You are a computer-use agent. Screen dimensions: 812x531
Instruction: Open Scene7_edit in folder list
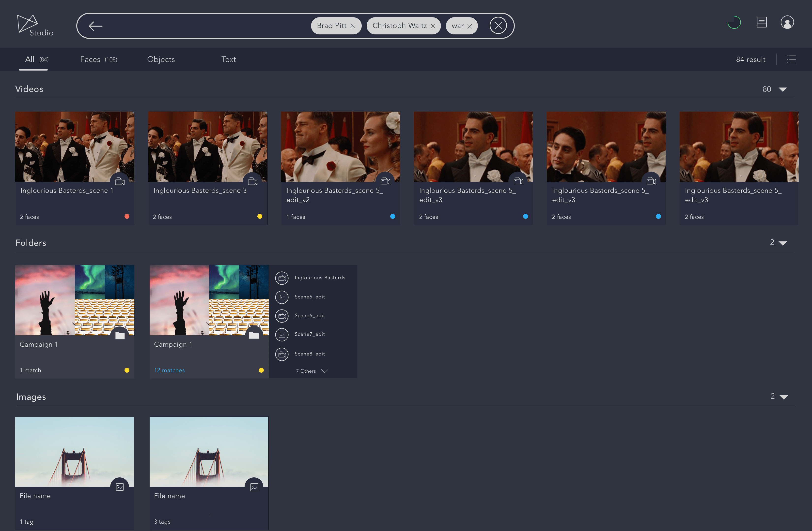310,334
